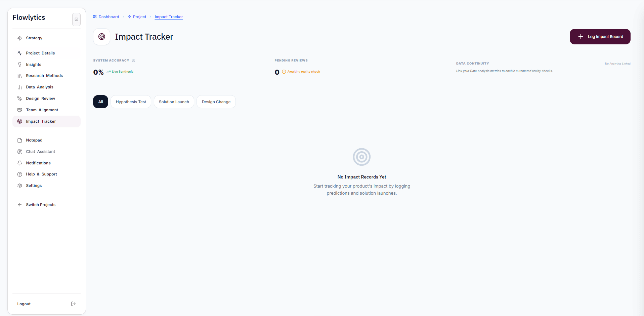This screenshot has width=644, height=316.
Task: Click the Project bolt icon in the breadcrumb
Action: 129,17
